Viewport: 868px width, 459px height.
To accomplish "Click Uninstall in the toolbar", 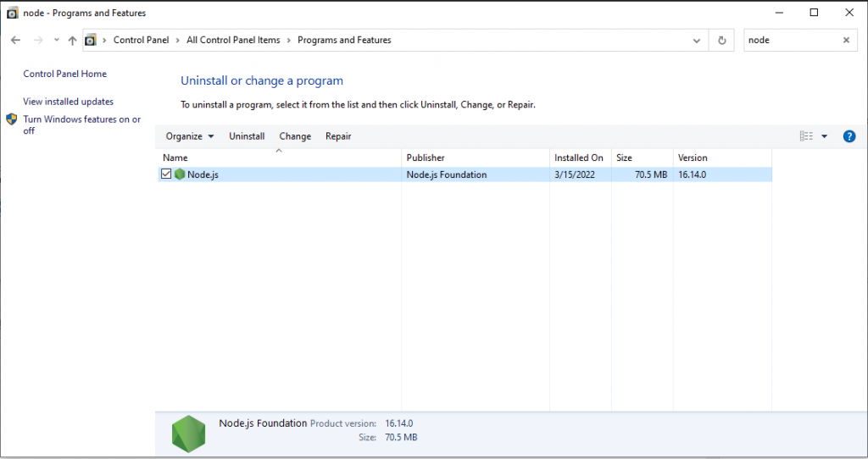I will point(247,136).
